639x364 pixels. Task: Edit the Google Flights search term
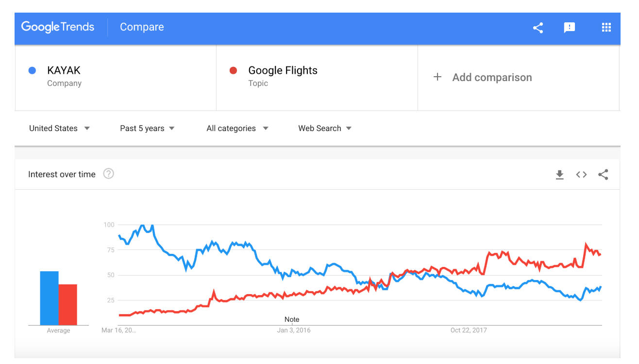click(x=283, y=70)
